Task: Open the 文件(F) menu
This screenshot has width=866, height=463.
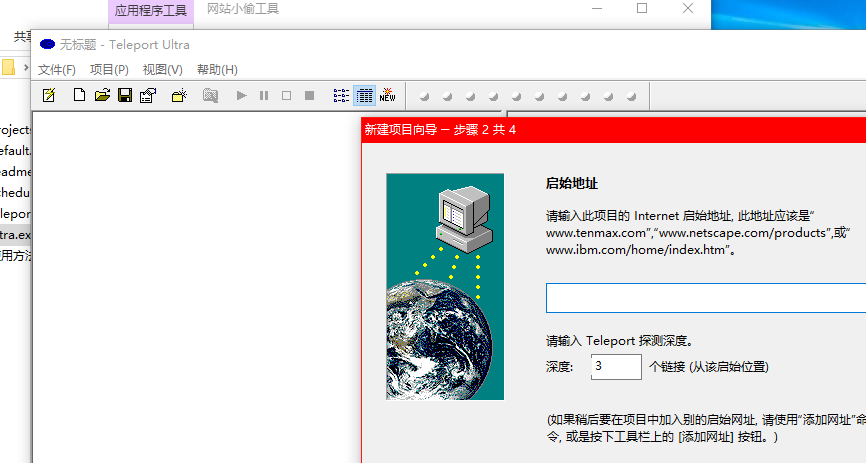Action: click(57, 70)
